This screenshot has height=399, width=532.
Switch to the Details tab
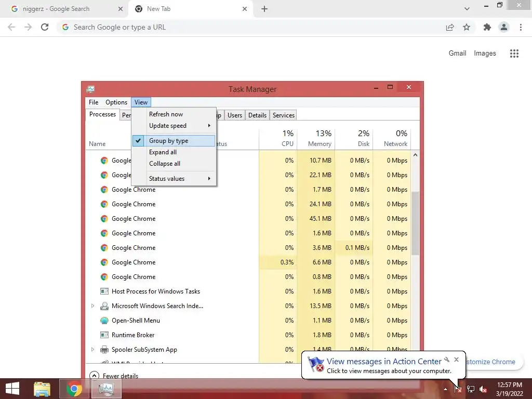coord(257,115)
